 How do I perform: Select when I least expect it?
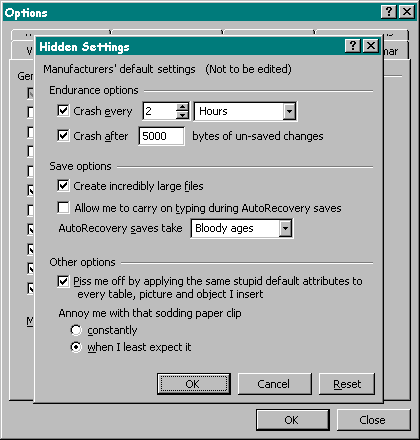coord(76,347)
